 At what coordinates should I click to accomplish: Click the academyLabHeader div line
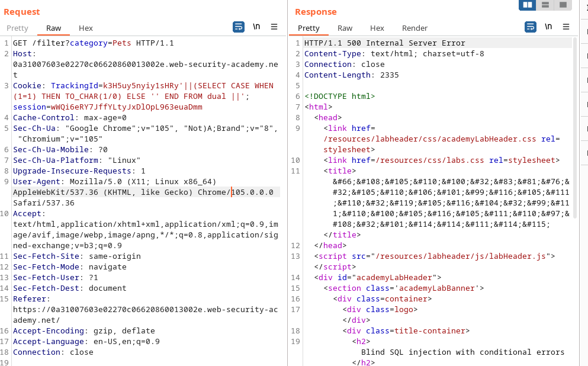pos(377,278)
